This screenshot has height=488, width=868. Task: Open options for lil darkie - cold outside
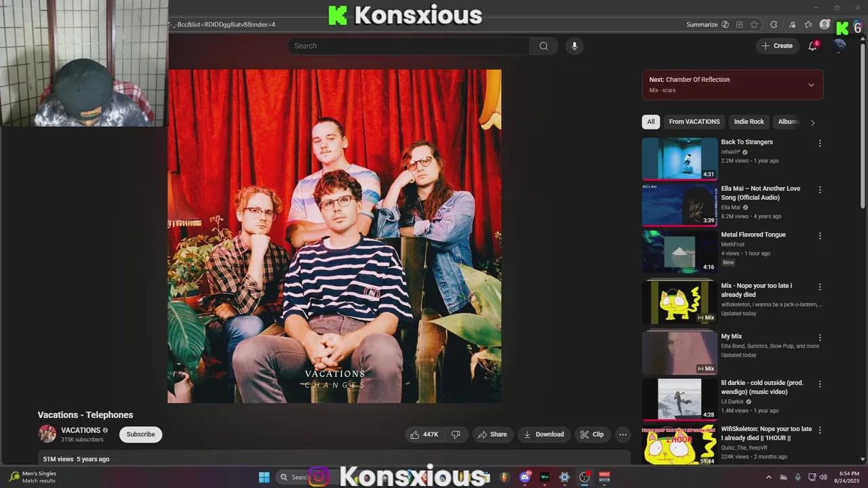point(820,384)
